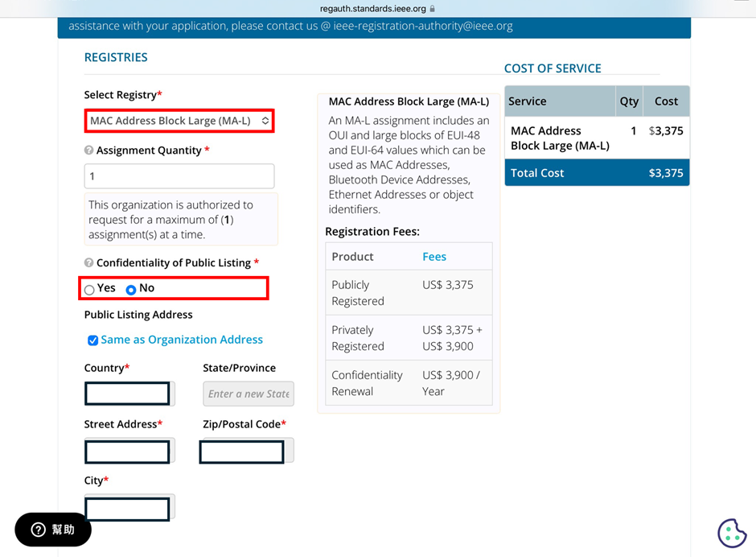Image resolution: width=756 pixels, height=557 pixels.
Task: Click the REGISTRIES section heading
Action: click(116, 57)
